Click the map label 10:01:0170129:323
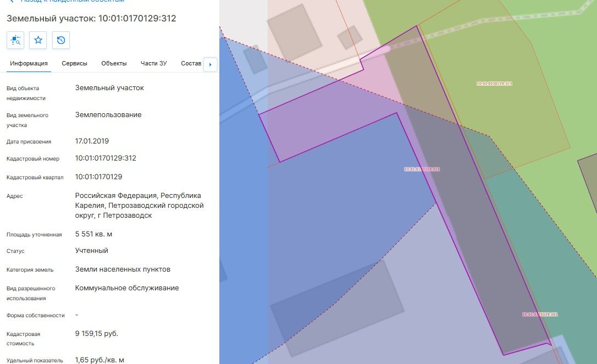Viewport: 597px width, 364px height. (x=494, y=84)
